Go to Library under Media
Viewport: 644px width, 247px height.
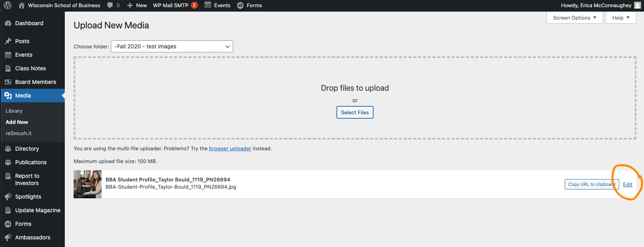point(14,111)
